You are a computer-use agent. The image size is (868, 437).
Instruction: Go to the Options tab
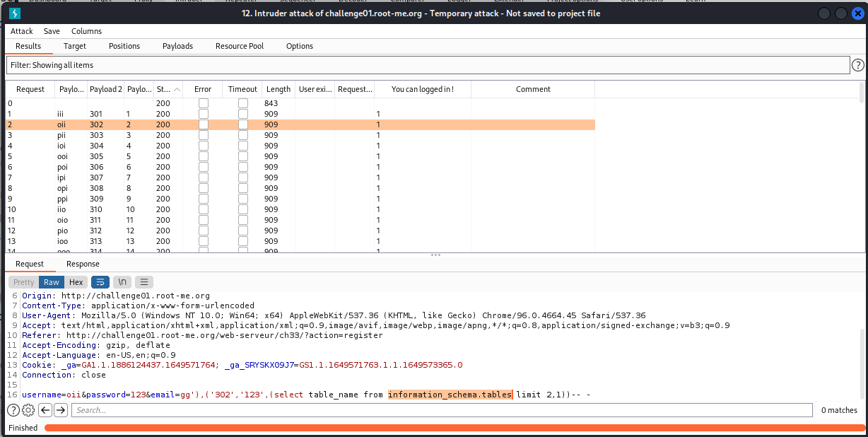point(300,46)
